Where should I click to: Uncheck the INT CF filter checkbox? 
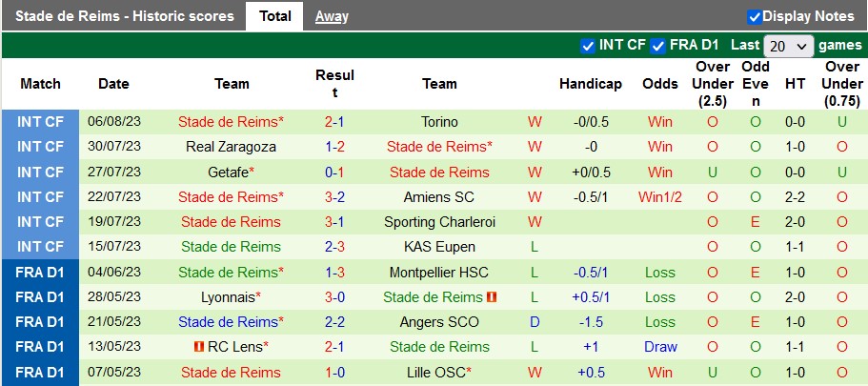pyautogui.click(x=588, y=46)
